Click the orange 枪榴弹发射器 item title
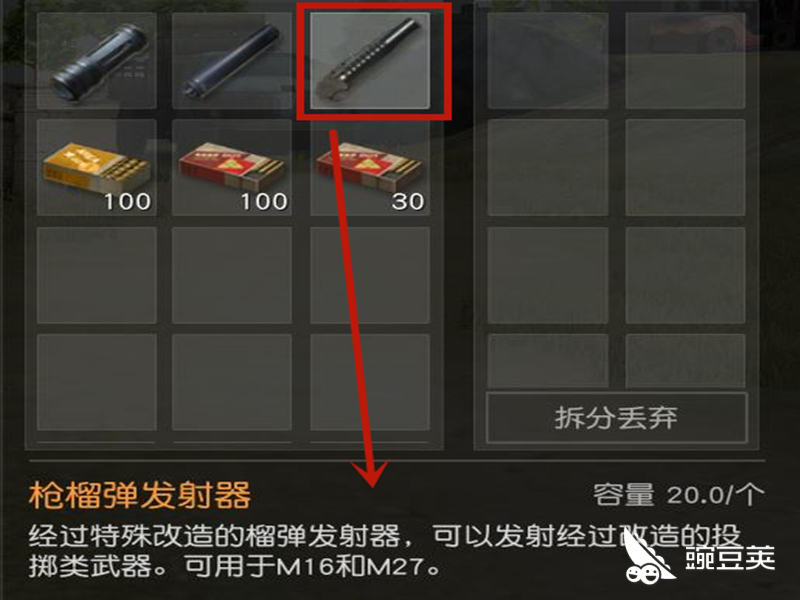The height and width of the screenshot is (600, 800). tap(140, 495)
